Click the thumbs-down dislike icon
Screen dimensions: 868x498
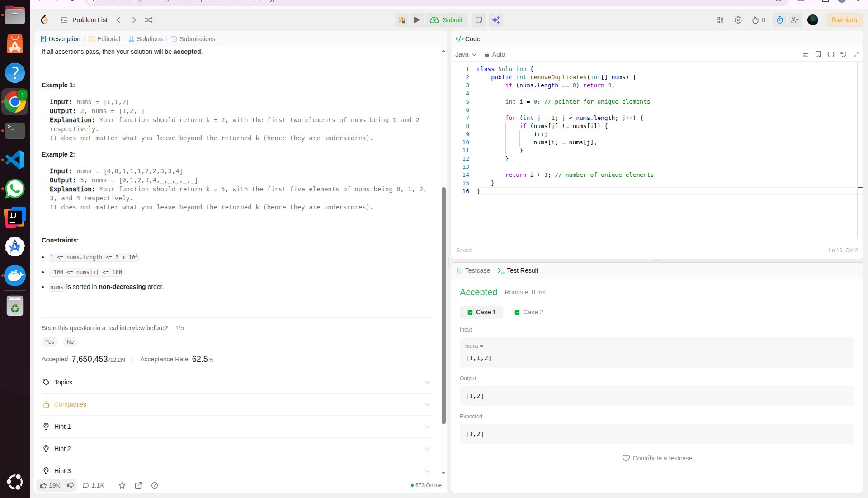pyautogui.click(x=71, y=485)
